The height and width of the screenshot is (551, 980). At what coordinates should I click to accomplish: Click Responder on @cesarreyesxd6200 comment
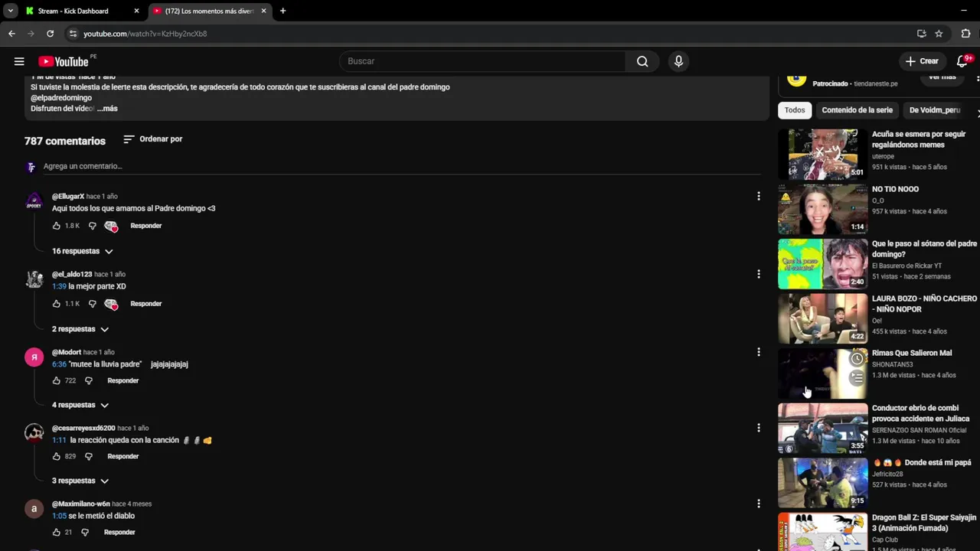[122, 456]
